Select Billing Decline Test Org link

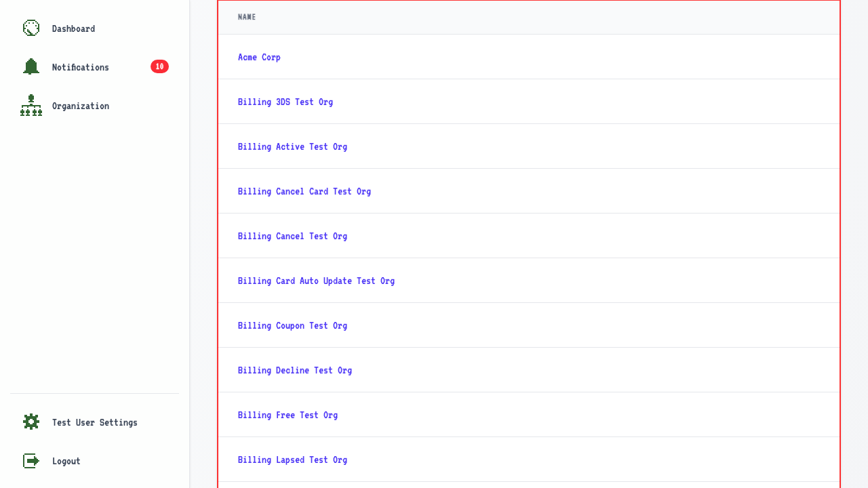(295, 370)
